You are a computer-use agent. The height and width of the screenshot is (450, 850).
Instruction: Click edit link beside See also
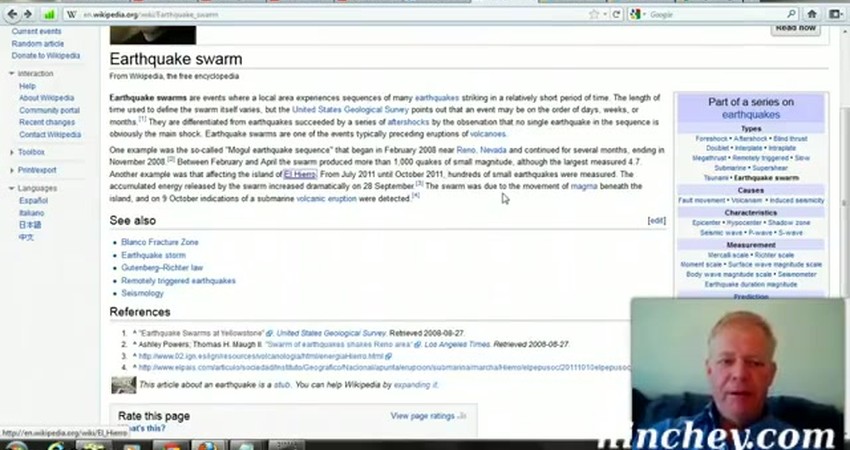656,220
